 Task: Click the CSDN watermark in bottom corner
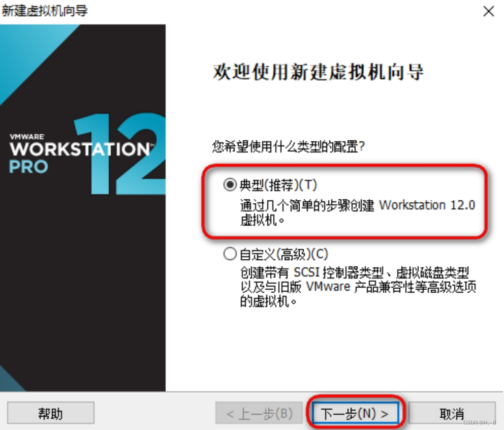(x=480, y=422)
